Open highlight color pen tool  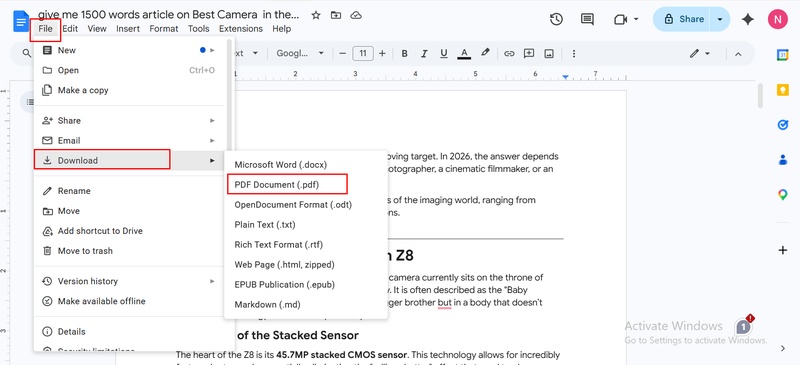tap(485, 53)
